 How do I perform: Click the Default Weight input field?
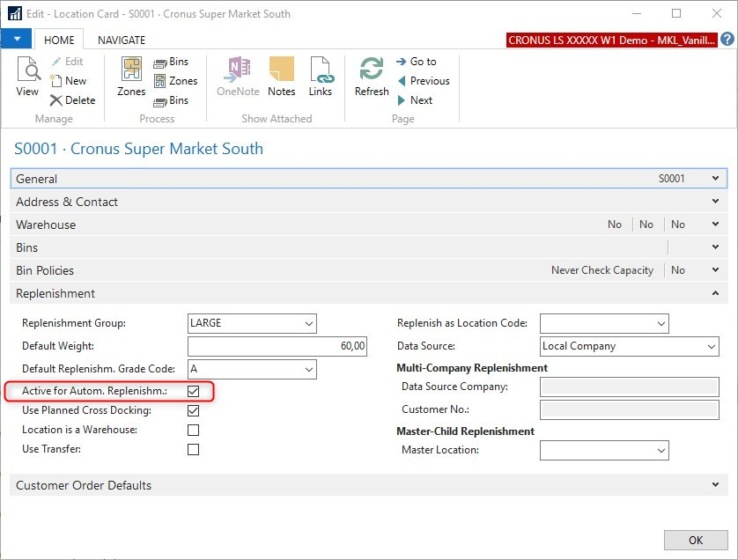(278, 347)
